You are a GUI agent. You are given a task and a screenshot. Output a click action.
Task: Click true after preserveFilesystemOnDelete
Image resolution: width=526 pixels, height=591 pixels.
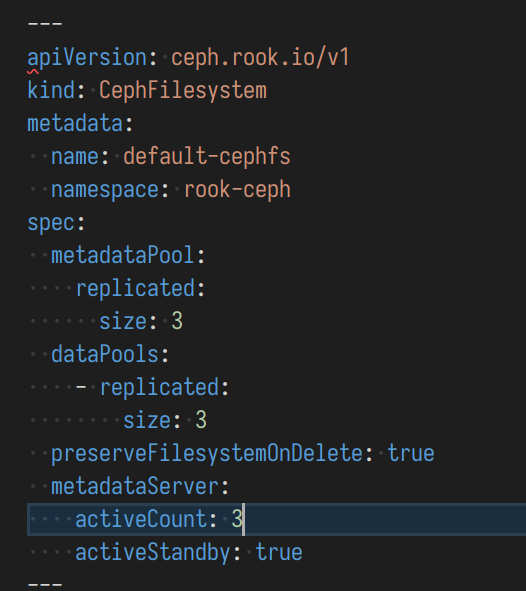click(411, 453)
